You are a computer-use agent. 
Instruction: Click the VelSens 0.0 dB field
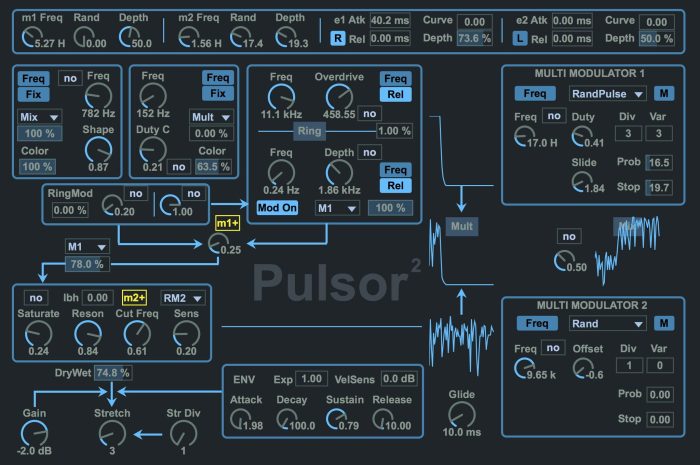pos(399,378)
